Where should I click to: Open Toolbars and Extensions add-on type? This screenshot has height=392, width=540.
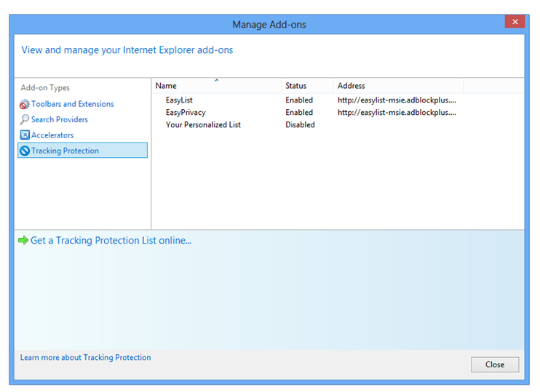tap(72, 104)
